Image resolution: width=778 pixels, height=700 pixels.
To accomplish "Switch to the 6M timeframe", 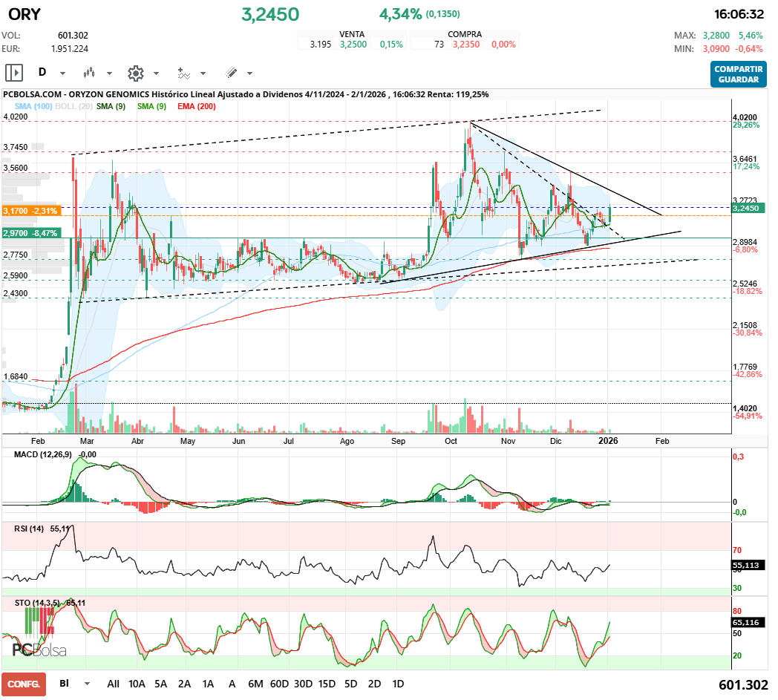I will (x=256, y=684).
